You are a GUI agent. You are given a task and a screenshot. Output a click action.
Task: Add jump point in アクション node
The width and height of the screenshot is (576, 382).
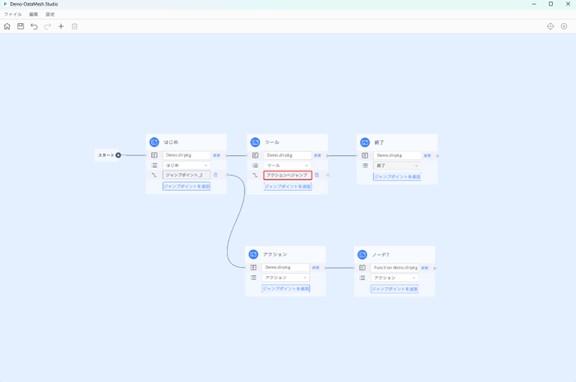[286, 288]
